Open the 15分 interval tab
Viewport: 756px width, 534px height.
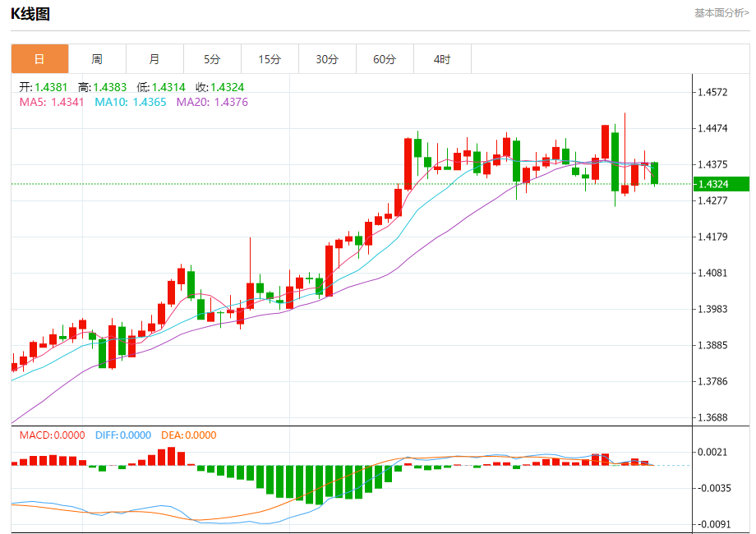(270, 59)
